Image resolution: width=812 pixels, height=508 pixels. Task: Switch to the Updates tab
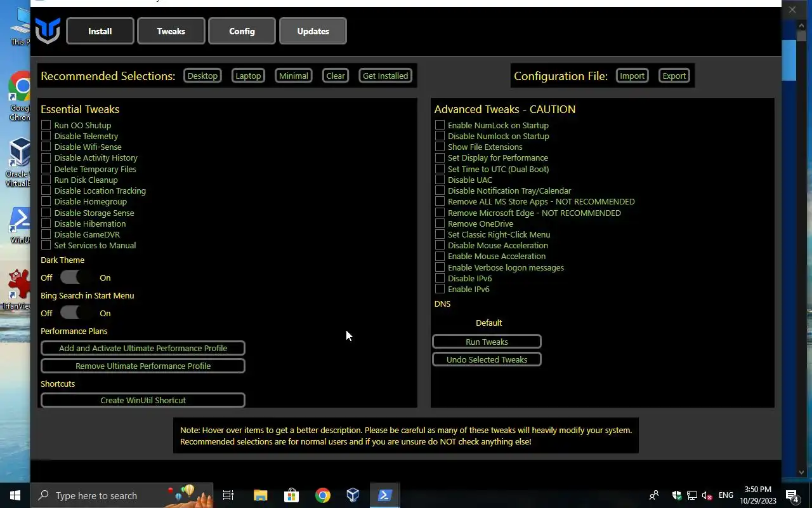click(313, 31)
